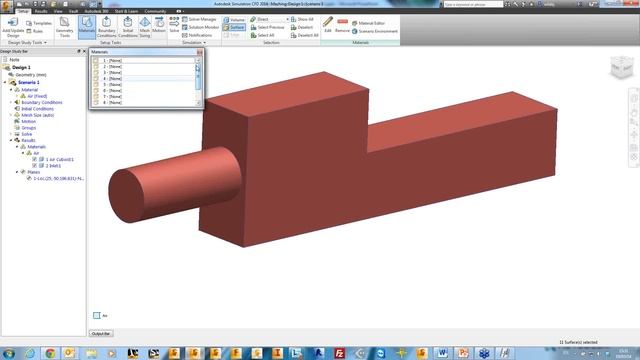Select Initial Conditions in the tree

[37, 109]
